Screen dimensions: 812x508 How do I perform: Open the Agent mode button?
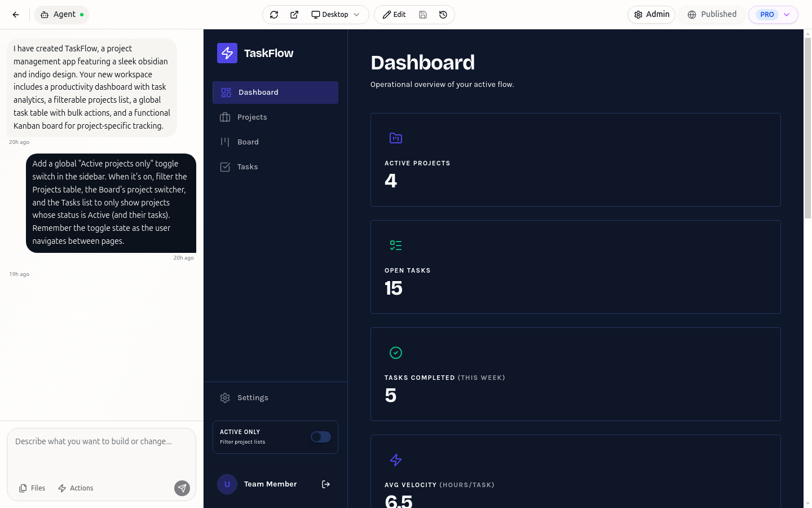(x=62, y=15)
